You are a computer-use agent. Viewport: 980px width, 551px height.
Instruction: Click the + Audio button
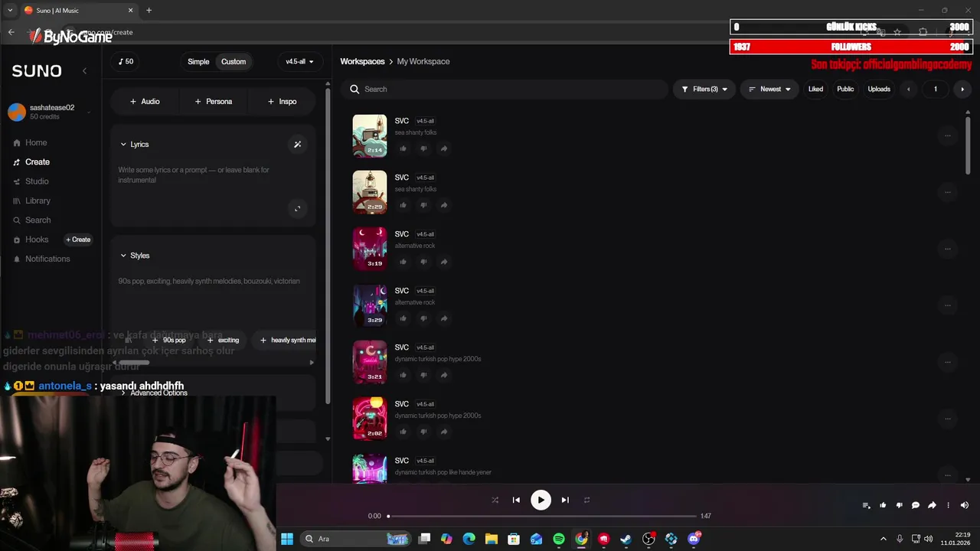click(145, 101)
